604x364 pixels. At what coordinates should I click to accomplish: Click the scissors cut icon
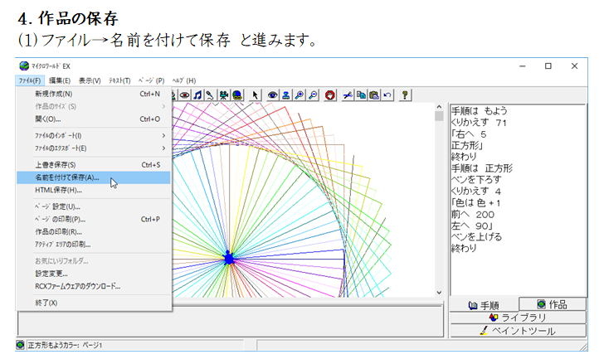pos(348,95)
